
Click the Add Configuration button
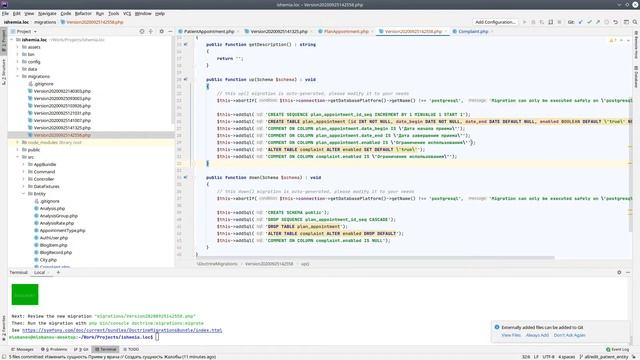[x=495, y=22]
